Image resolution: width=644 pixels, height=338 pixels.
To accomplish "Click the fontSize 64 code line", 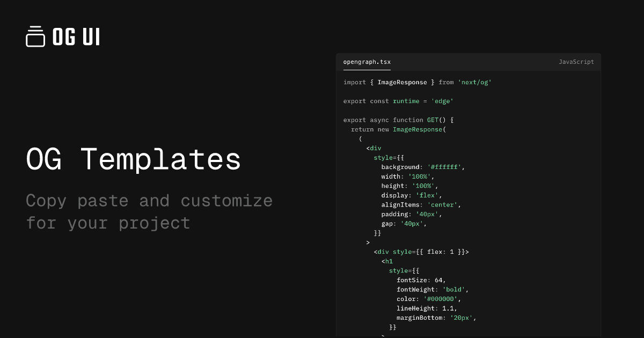I will (421, 280).
